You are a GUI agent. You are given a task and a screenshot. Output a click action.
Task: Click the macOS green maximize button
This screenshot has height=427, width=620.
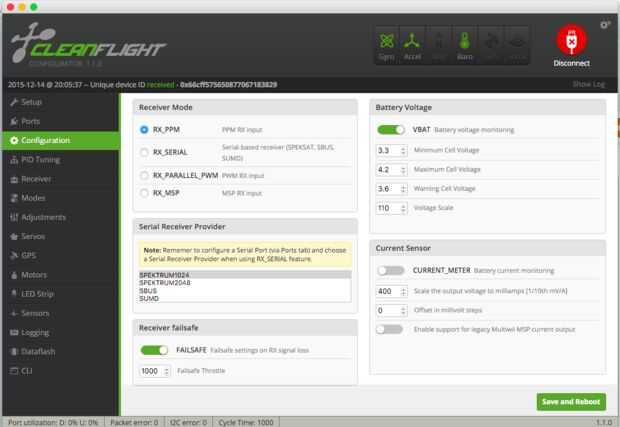(34, 7)
